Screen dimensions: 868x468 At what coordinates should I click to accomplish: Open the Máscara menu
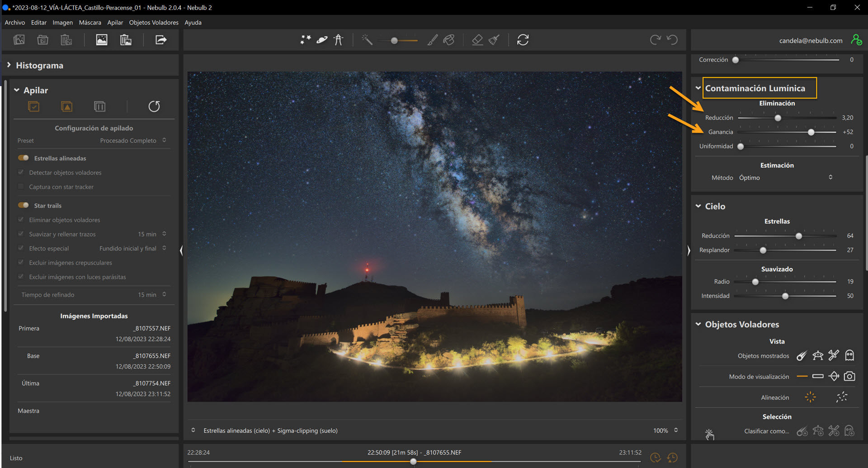[90, 23]
